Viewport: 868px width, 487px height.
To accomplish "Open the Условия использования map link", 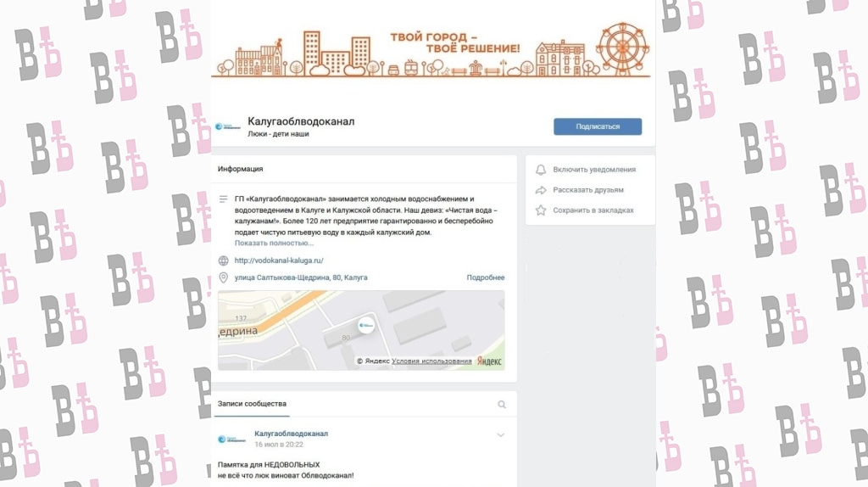I will pos(431,361).
